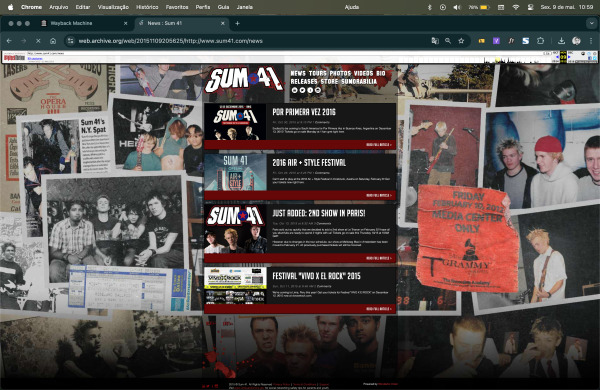Open the Chrome three-dot menu
Image resolution: width=600 pixels, height=390 pixels.
pos(591,41)
